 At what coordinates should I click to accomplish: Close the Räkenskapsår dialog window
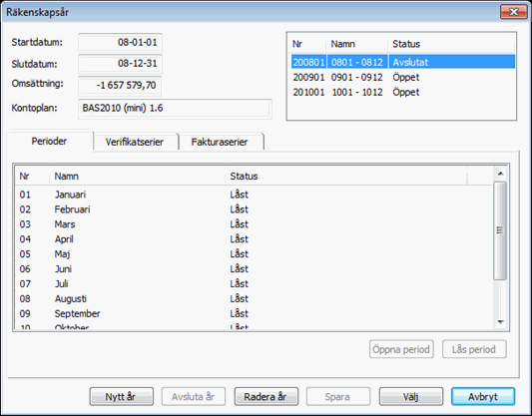(x=513, y=12)
